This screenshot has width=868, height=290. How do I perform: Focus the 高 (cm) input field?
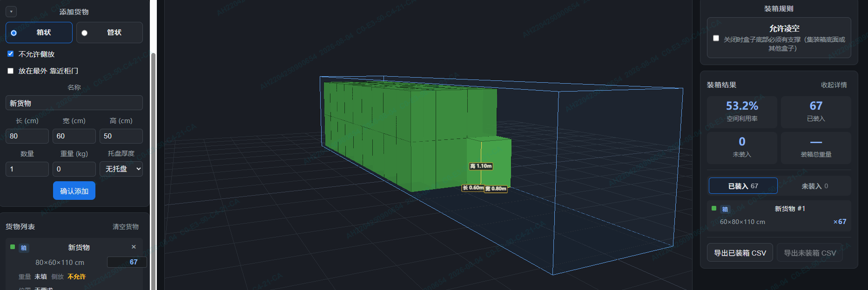[121, 136]
